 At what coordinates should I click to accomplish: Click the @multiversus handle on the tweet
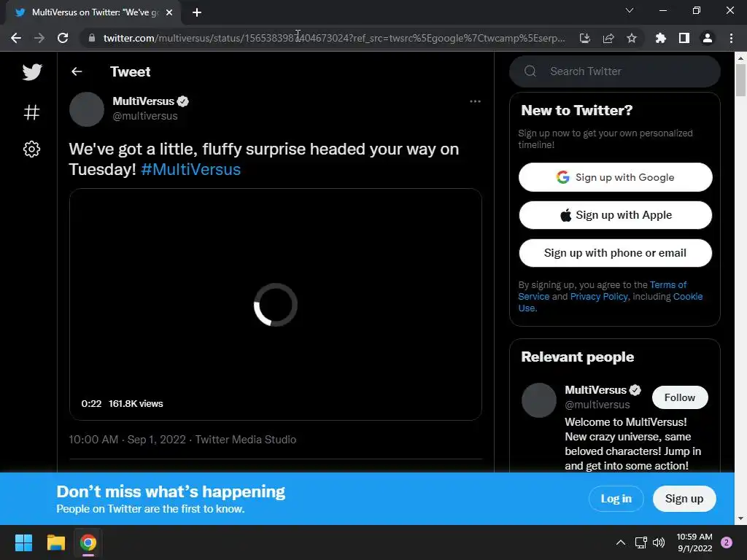click(x=145, y=116)
